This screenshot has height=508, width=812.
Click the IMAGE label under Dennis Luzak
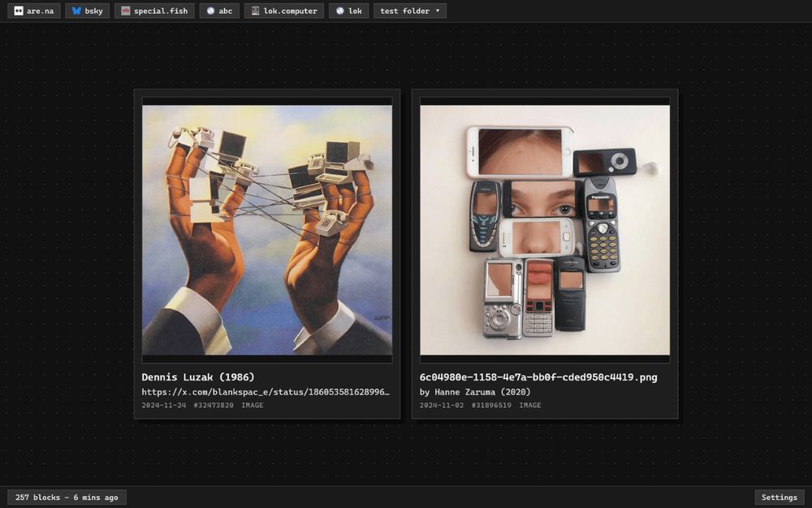pos(253,405)
